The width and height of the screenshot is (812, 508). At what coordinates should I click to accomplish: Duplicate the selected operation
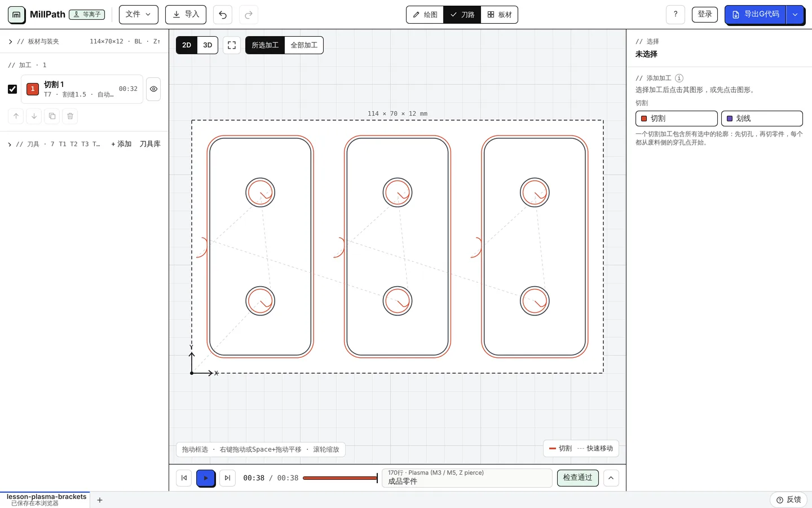(52, 116)
